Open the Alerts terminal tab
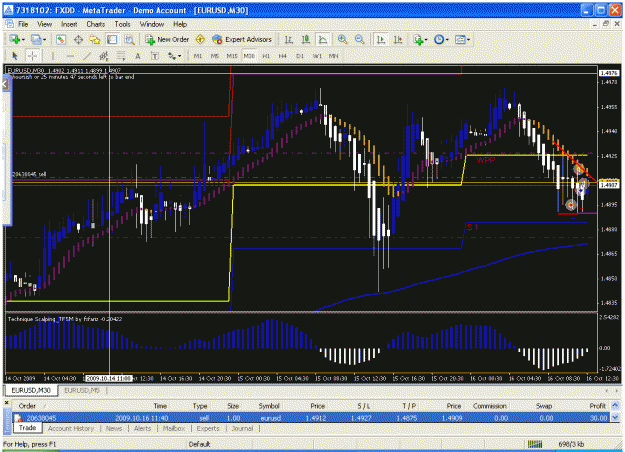Screen dimensions: 625x452 point(142,428)
